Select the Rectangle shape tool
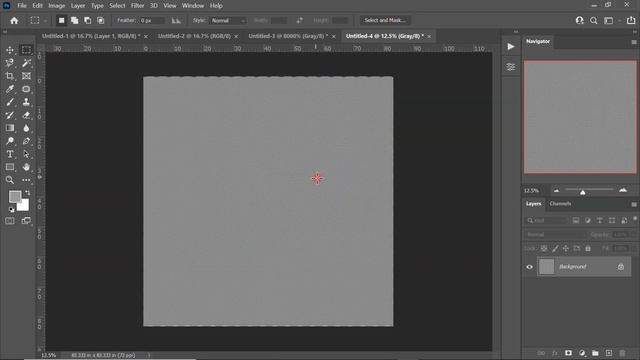The width and height of the screenshot is (640, 360). tap(10, 167)
